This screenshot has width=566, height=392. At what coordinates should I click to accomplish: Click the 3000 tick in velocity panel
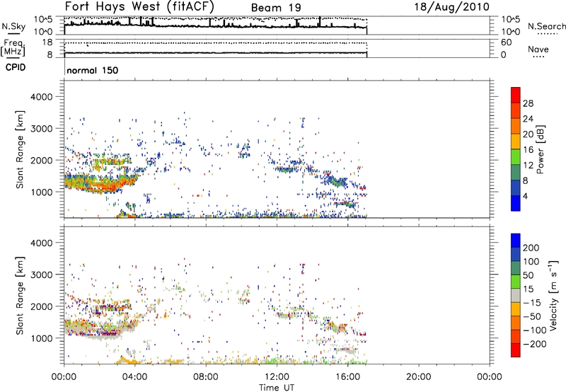pos(41,275)
